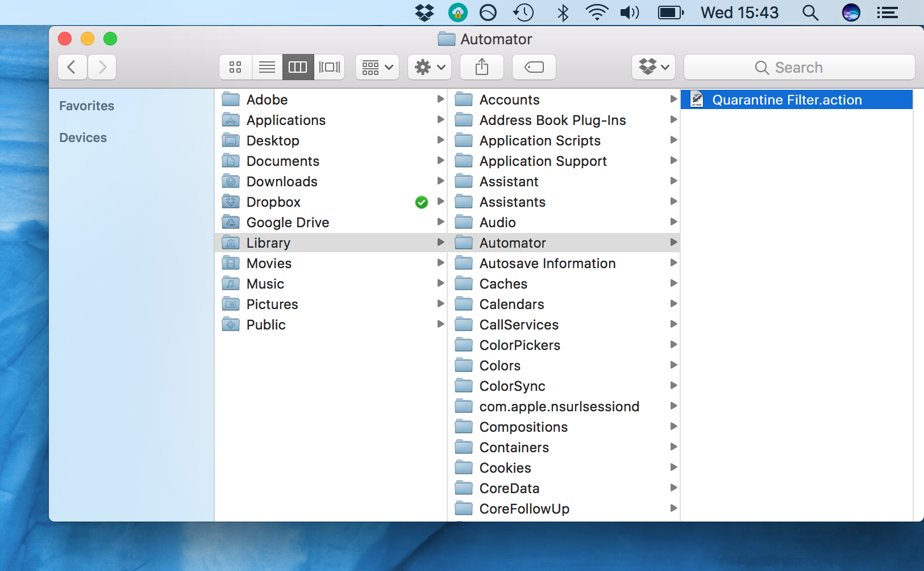
Task: Expand the Adobe folder arrow
Action: tap(440, 99)
